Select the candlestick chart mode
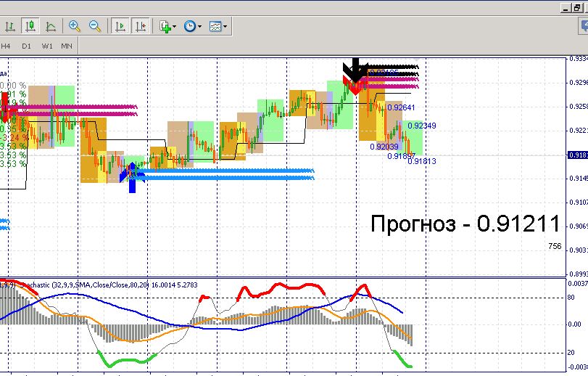This screenshot has width=588, height=376. coord(30,26)
